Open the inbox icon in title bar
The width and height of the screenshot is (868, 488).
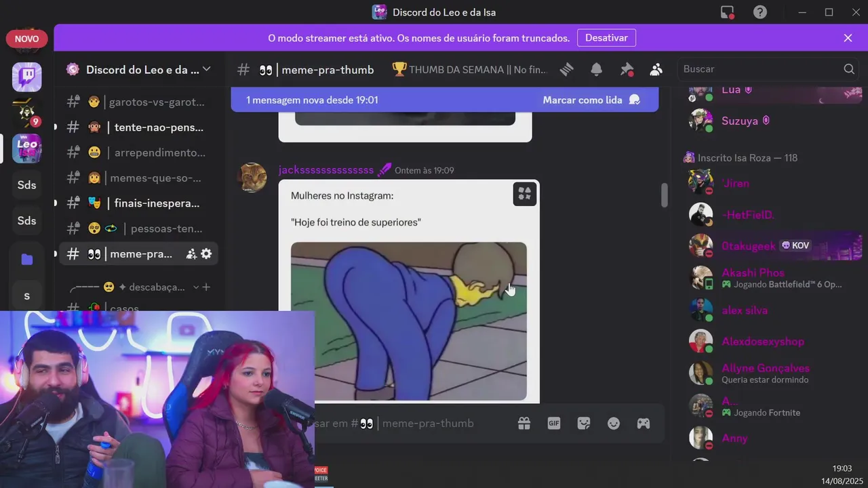tap(727, 12)
